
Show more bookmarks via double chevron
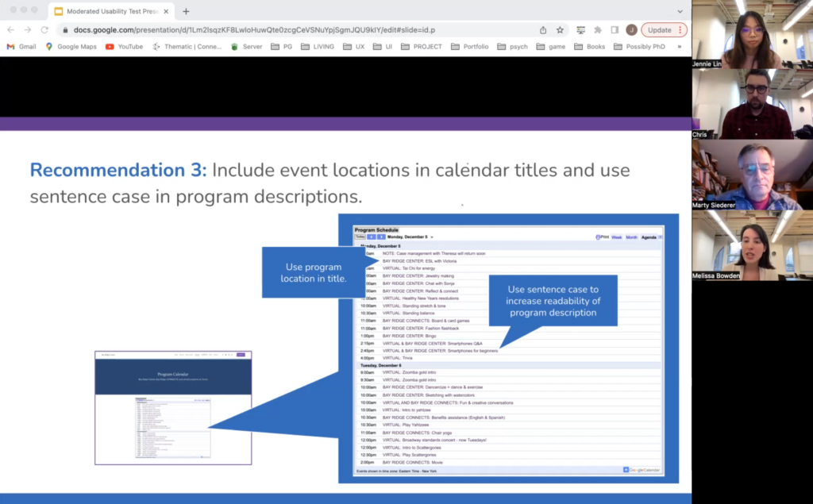(x=680, y=47)
